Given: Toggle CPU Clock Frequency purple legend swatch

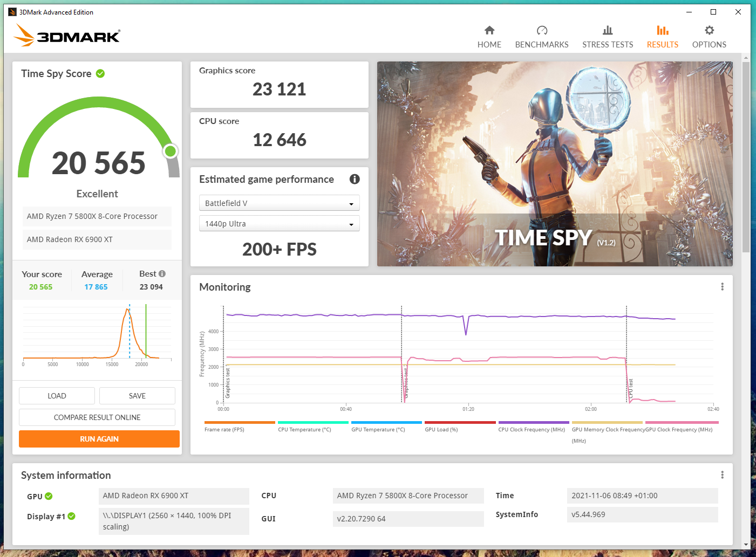Looking at the screenshot, I should pyautogui.click(x=534, y=423).
